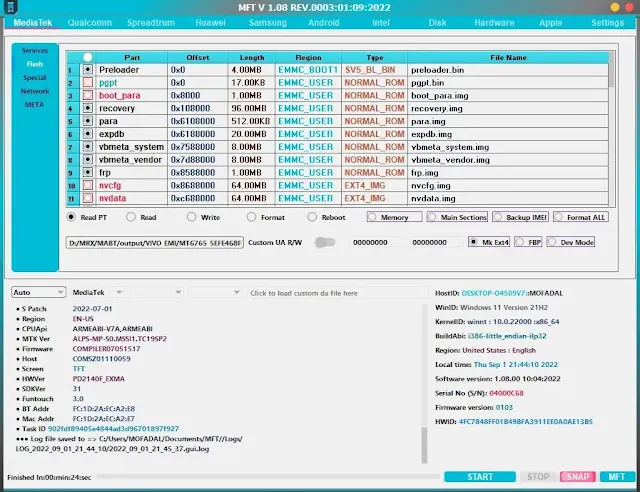Enable Dev Mode option
The image size is (640, 492).
571,242
